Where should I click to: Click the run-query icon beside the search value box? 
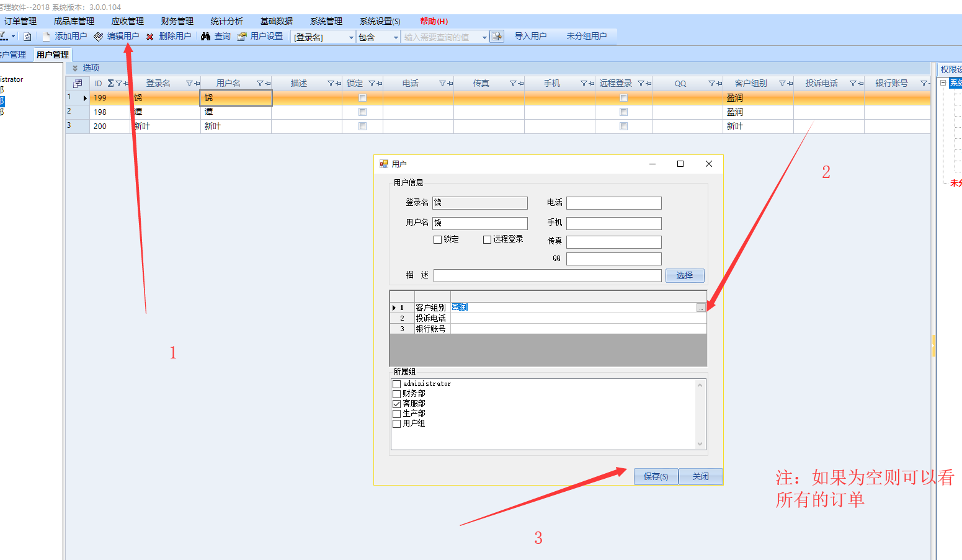tap(497, 37)
